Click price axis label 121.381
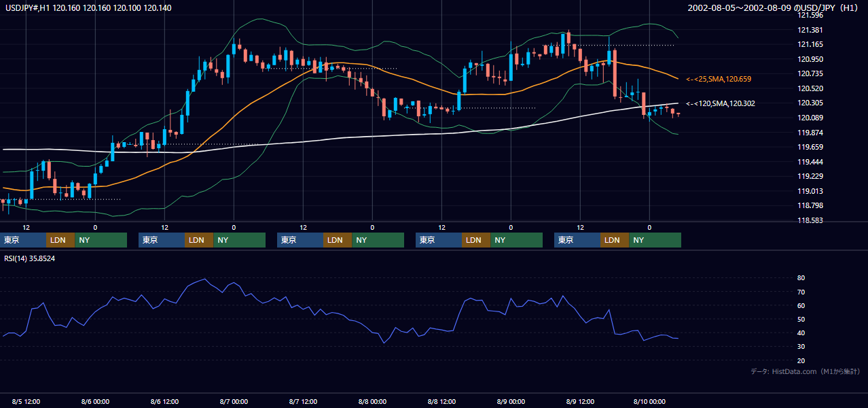This screenshot has width=868, height=408. click(811, 30)
